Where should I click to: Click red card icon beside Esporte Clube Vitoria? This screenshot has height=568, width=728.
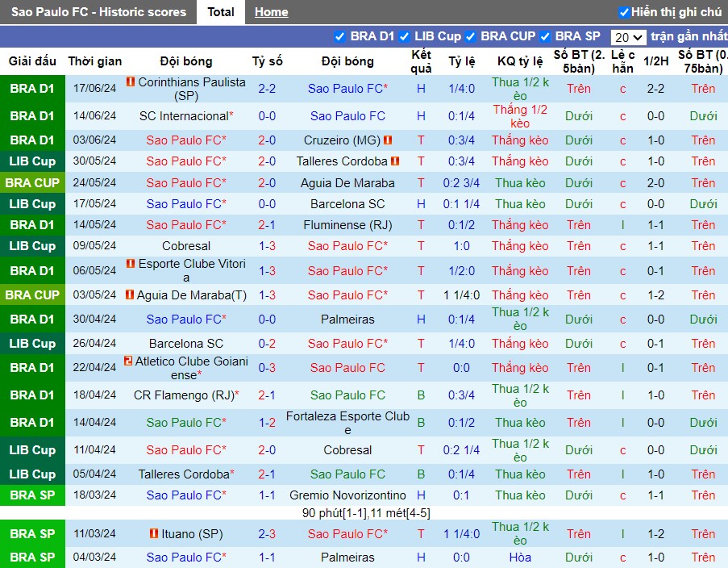pos(131,264)
